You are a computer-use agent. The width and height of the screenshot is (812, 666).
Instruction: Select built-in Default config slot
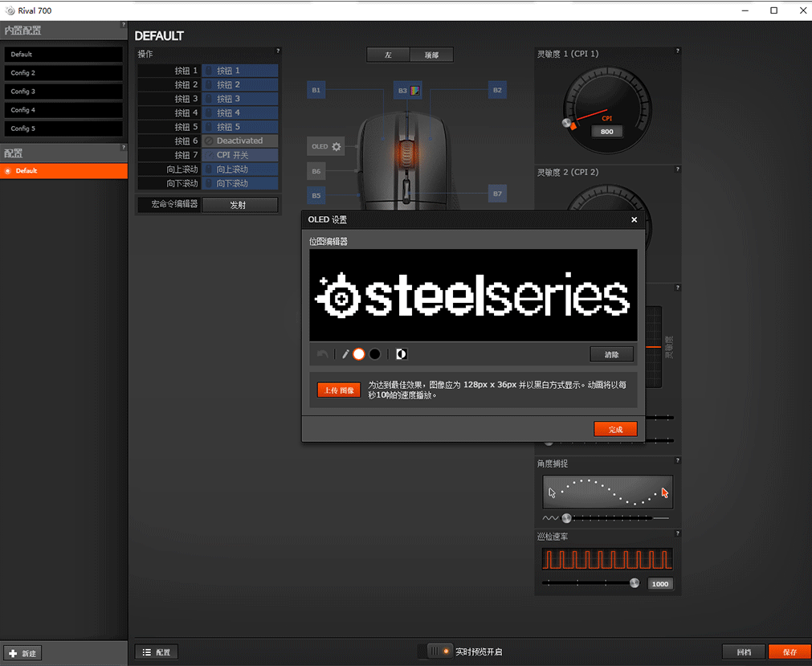(x=63, y=55)
